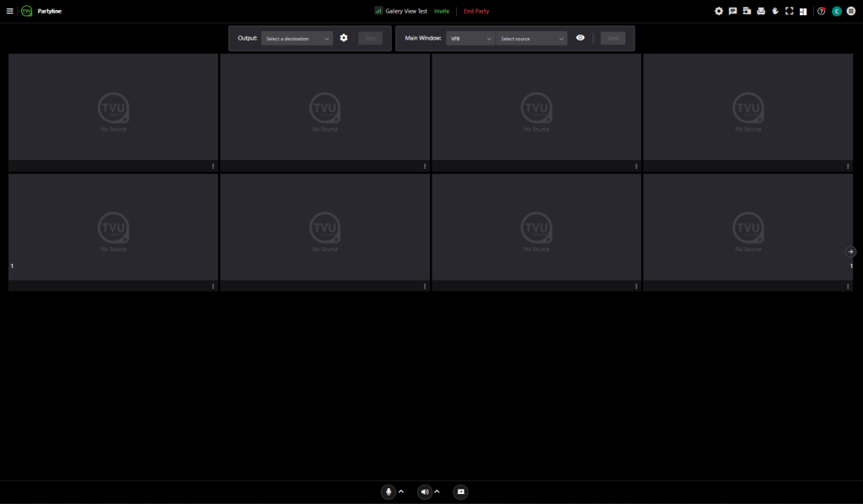Change the gallery layout icon
This screenshot has height=504, width=863.
803,11
